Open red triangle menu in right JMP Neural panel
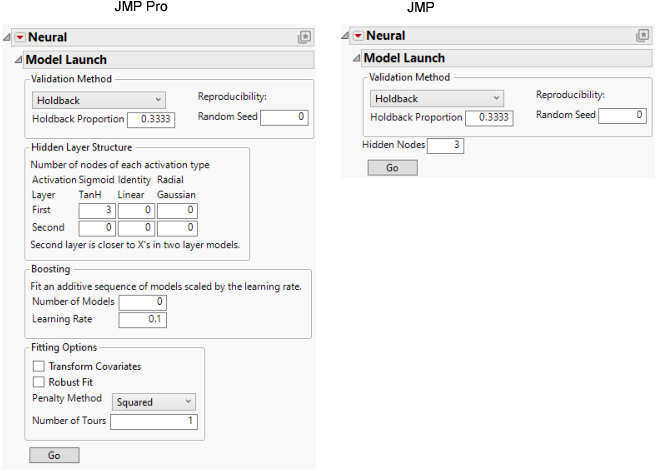Screen dimensions: 657x471 coord(358,36)
